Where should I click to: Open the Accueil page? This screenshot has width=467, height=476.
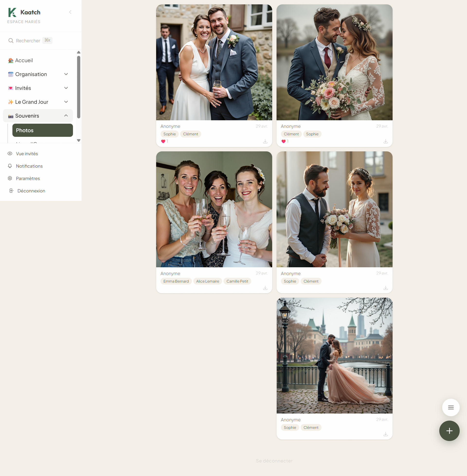click(x=38, y=61)
